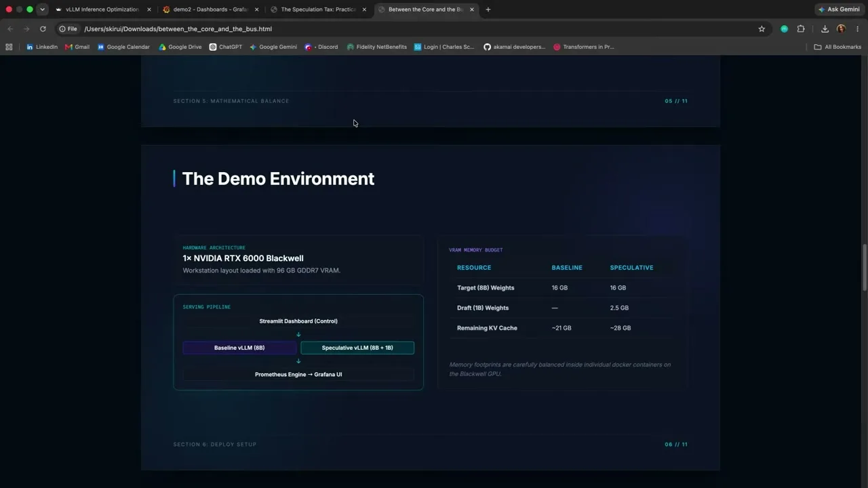Image resolution: width=868 pixels, height=488 pixels.
Task: Open the Transformers in Pr... bookmark
Action: tap(584, 47)
